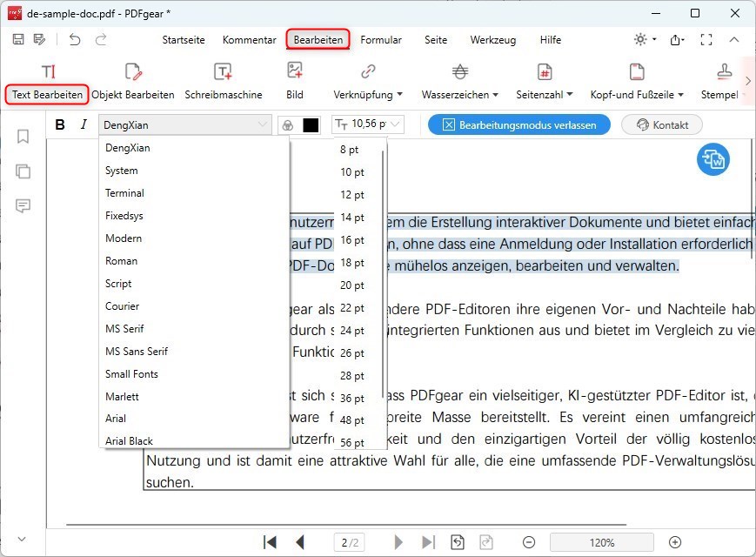756x557 pixels.
Task: Click the share export icon
Action: pos(677,40)
